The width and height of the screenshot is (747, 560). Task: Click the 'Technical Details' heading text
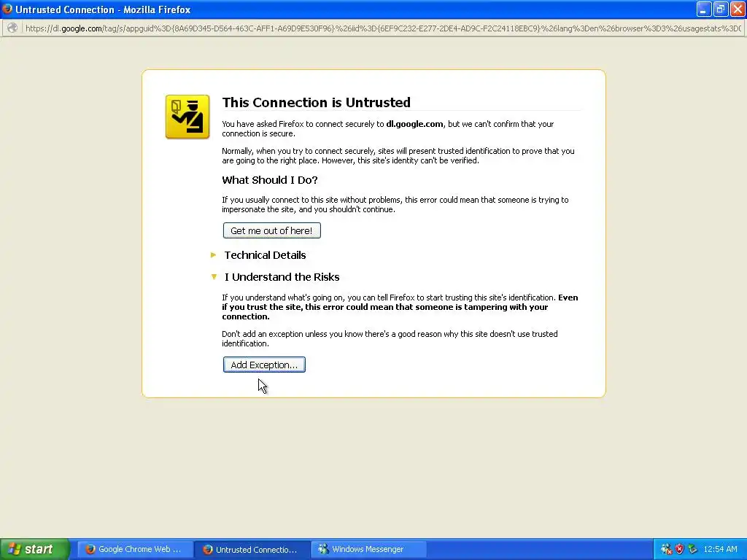point(266,255)
